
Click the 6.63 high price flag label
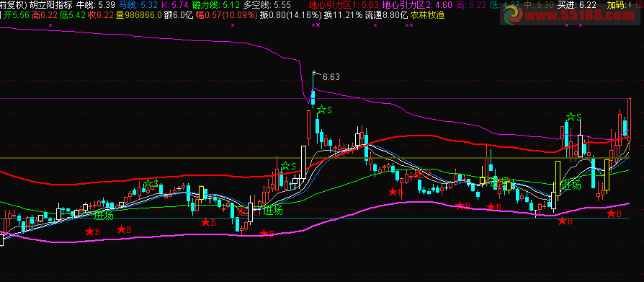click(331, 76)
